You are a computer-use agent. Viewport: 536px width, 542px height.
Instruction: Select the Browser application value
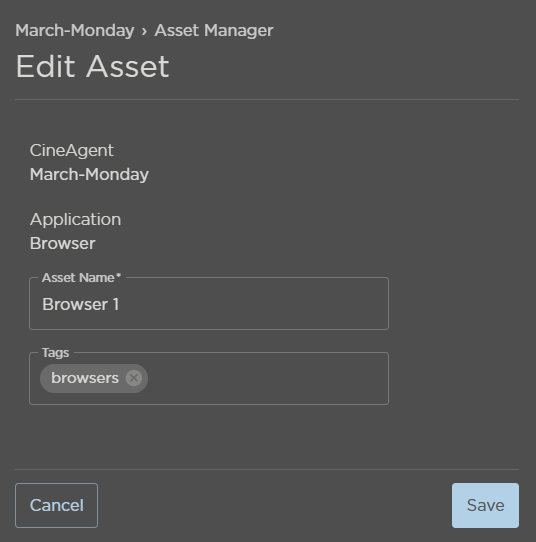[63, 243]
